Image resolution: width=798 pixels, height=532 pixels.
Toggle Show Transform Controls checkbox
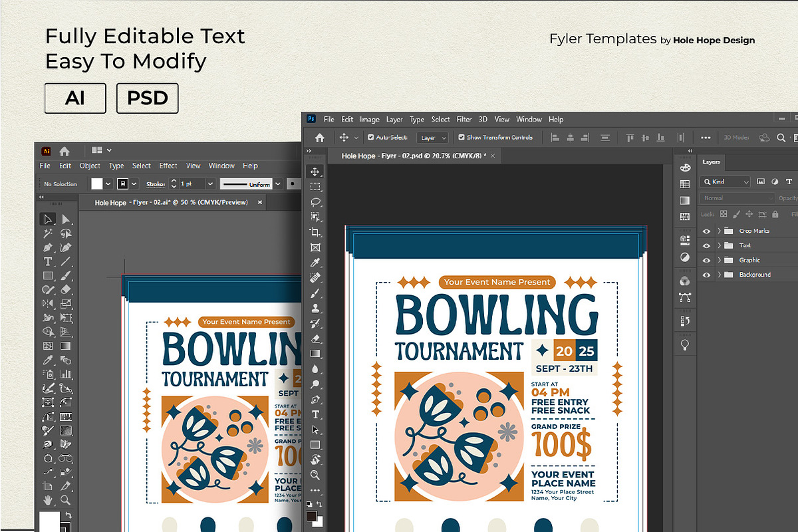point(462,138)
